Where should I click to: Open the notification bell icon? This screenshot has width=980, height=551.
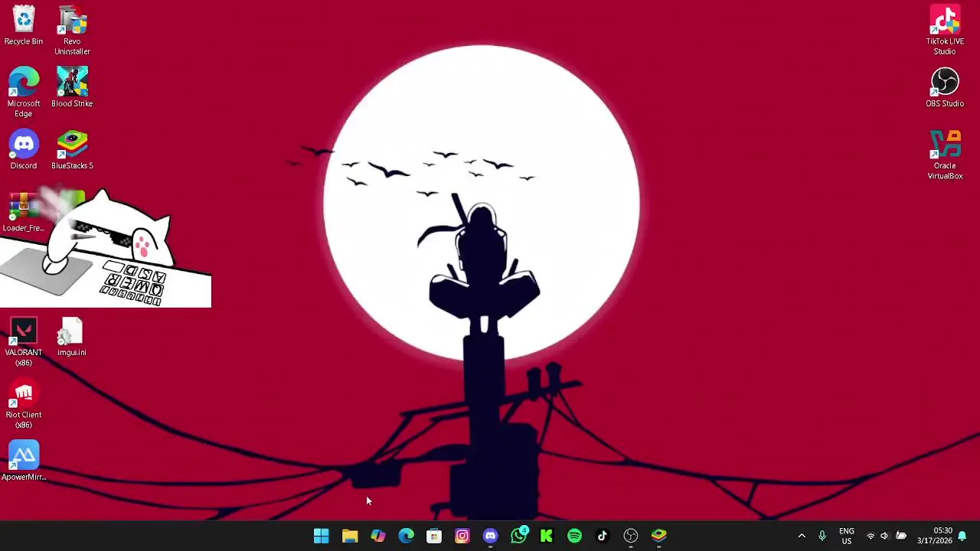pos(962,536)
